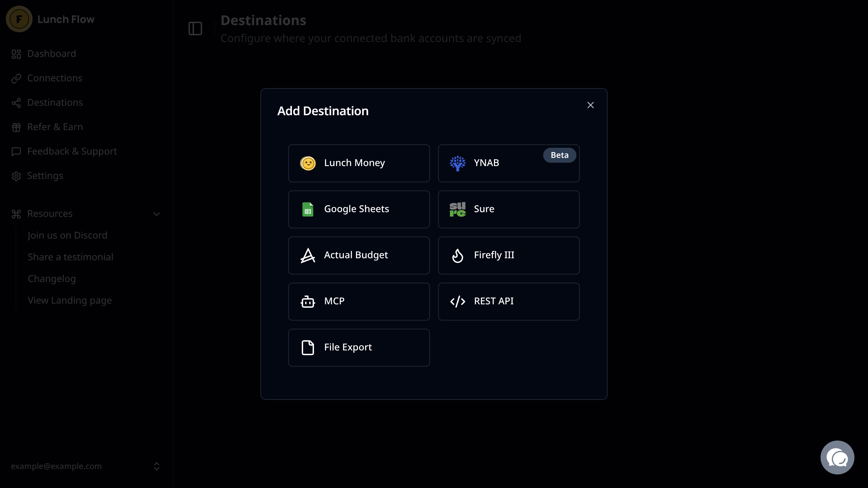
Task: Click example@example.com account email
Action: coord(56,466)
